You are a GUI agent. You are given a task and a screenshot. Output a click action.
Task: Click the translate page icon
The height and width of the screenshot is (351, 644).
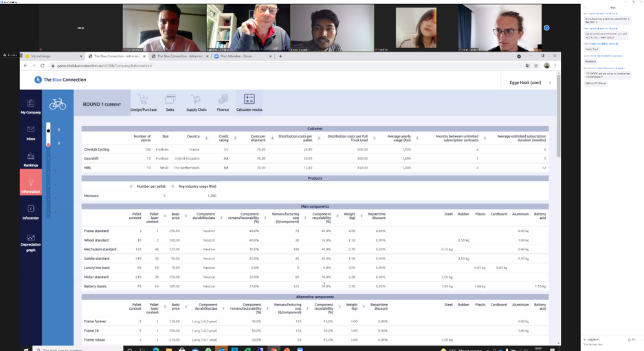pyautogui.click(x=528, y=65)
